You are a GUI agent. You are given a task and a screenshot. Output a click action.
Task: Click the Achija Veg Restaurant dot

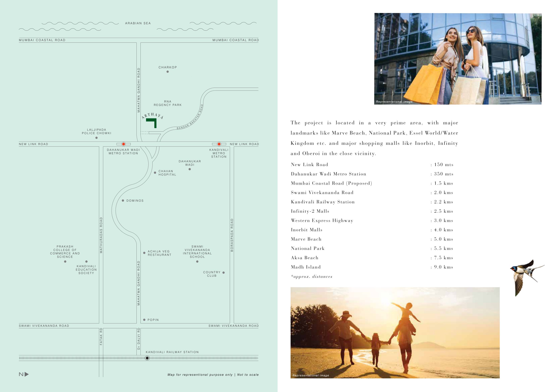144,253
